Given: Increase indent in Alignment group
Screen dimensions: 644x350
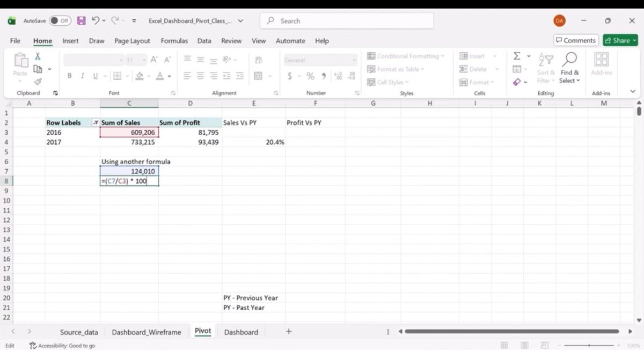Looking at the screenshot, I should point(240,76).
